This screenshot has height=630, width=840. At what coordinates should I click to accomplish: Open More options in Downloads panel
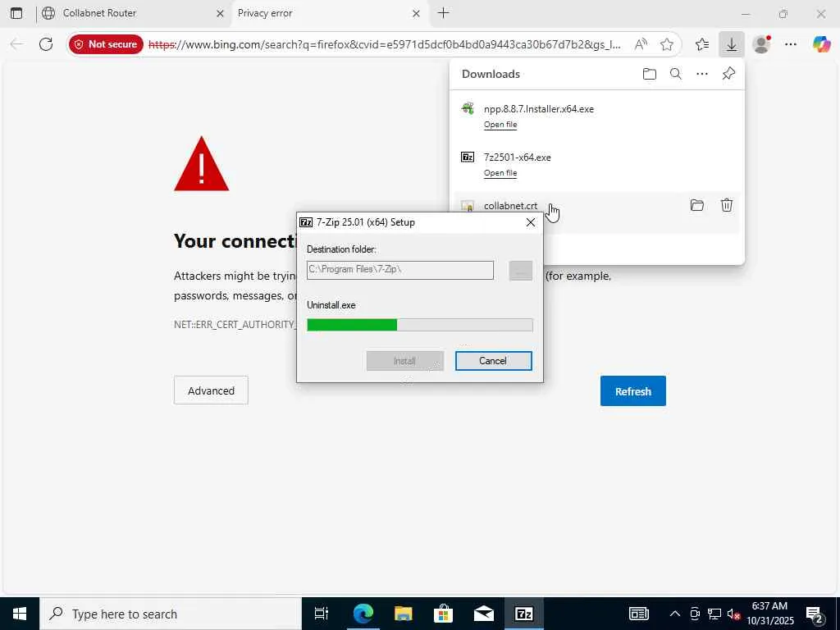pos(702,74)
